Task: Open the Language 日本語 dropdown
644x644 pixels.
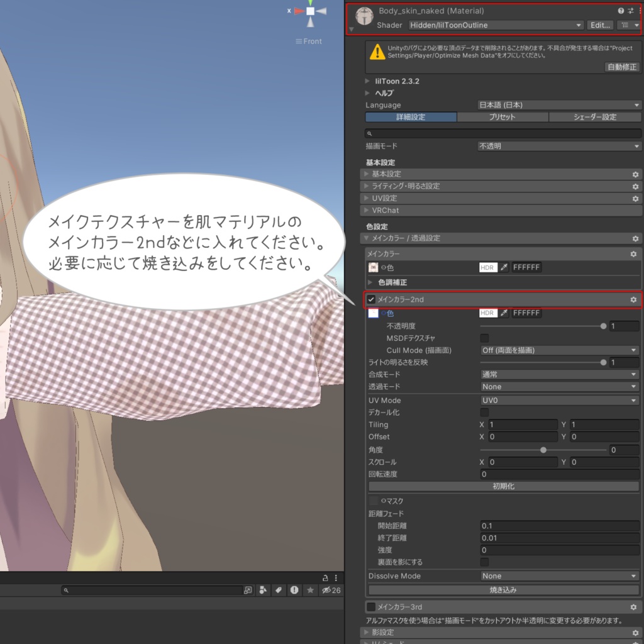Action: tap(559, 105)
